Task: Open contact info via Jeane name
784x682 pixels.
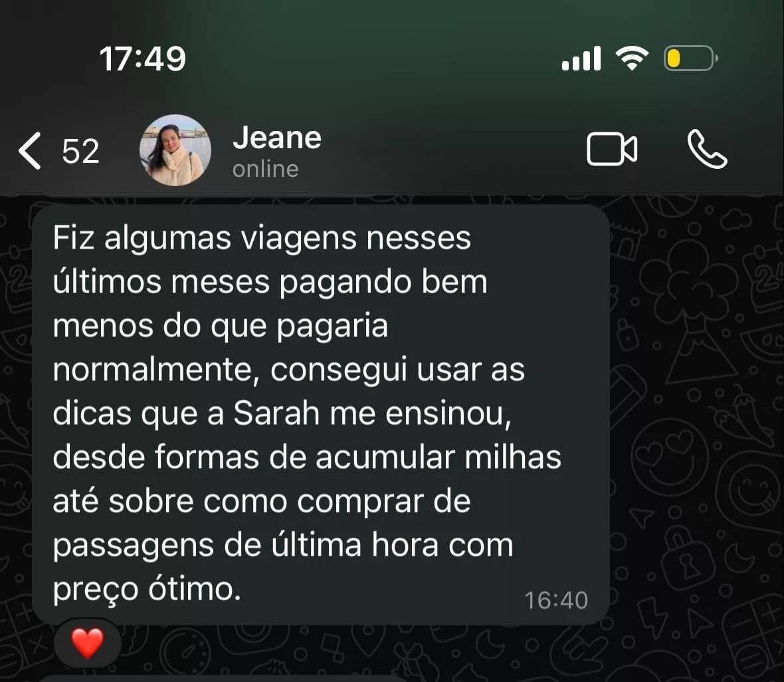Action: [277, 137]
